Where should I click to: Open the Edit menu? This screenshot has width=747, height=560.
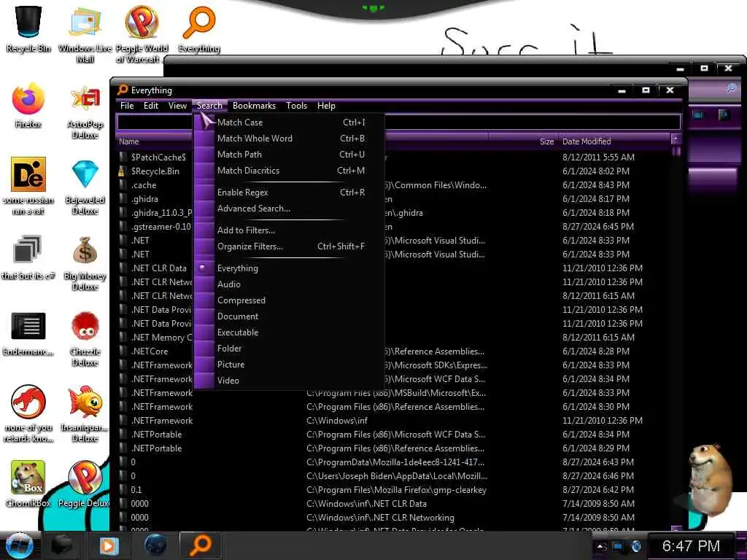click(x=151, y=106)
